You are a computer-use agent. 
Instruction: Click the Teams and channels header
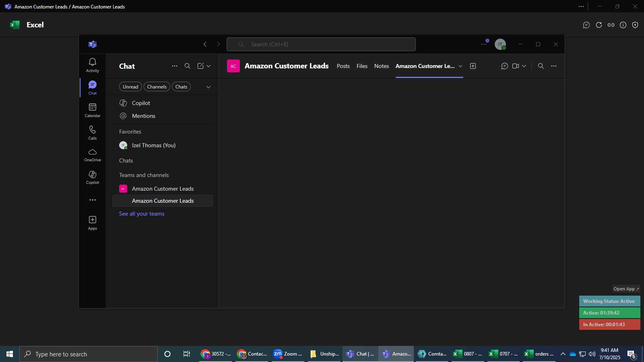click(144, 175)
